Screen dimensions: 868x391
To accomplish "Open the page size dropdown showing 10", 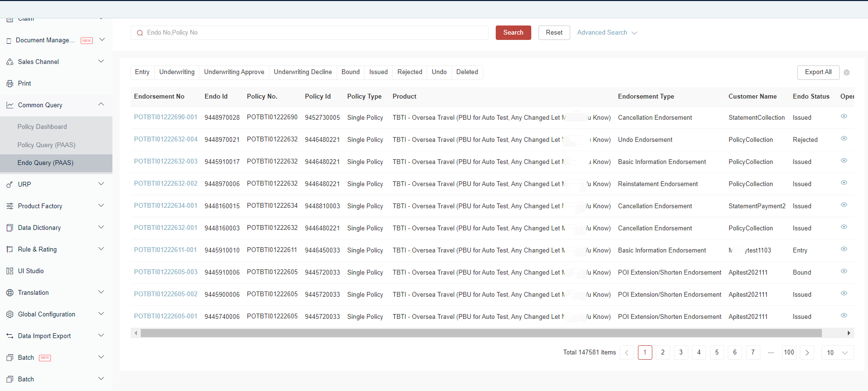I will (838, 353).
